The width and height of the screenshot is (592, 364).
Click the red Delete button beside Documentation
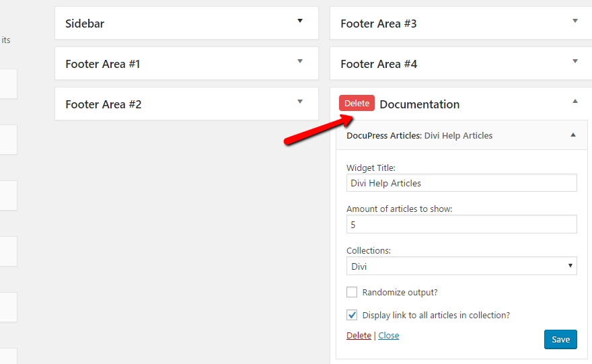click(x=357, y=103)
